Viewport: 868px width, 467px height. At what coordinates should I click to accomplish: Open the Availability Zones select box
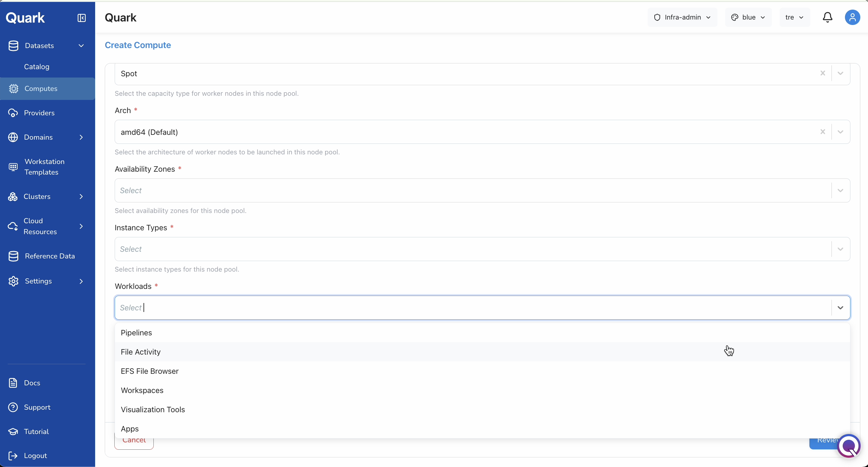[482, 191]
